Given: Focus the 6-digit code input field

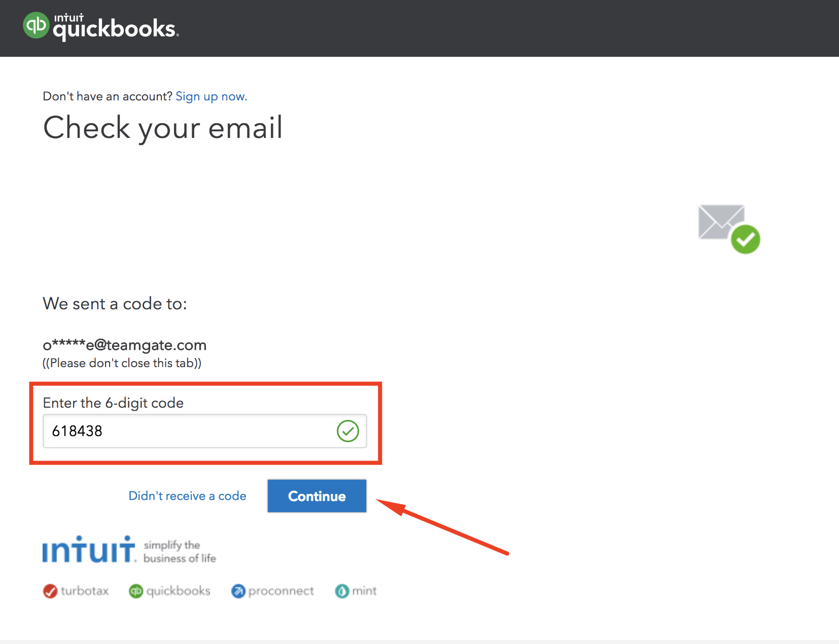Looking at the screenshot, I should pyautogui.click(x=205, y=431).
